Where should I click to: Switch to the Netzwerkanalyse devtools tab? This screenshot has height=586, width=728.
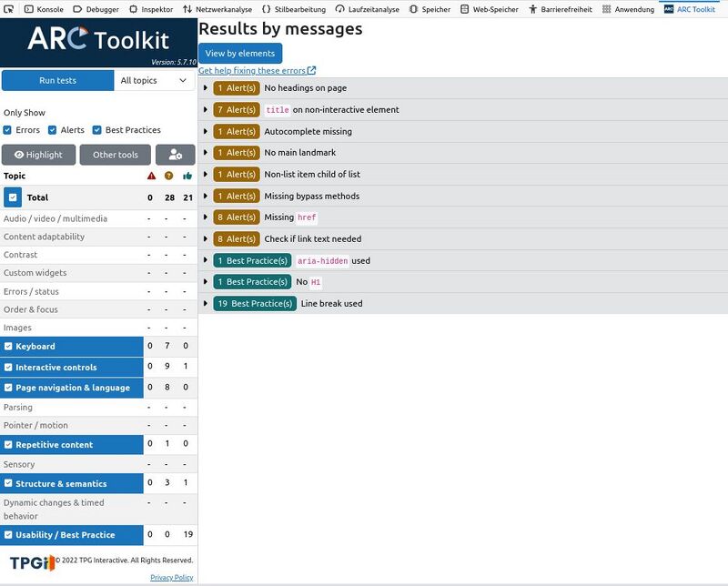click(x=217, y=9)
